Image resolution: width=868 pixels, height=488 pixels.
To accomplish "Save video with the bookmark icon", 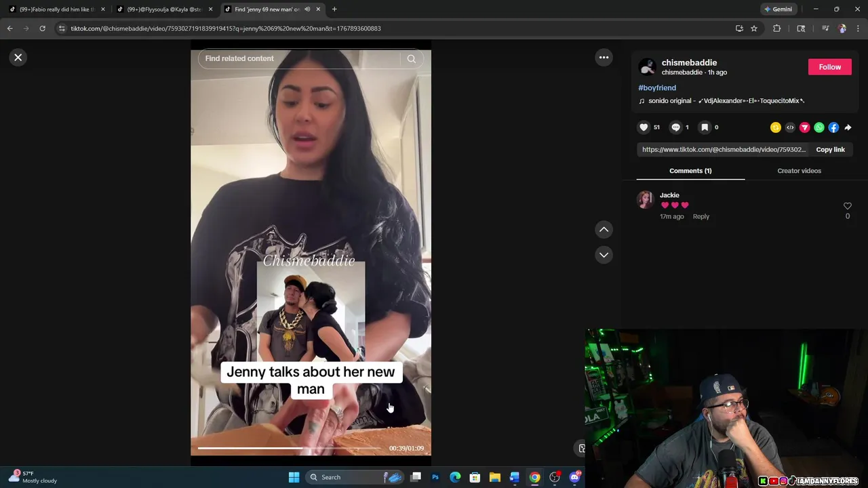I will coord(705,127).
